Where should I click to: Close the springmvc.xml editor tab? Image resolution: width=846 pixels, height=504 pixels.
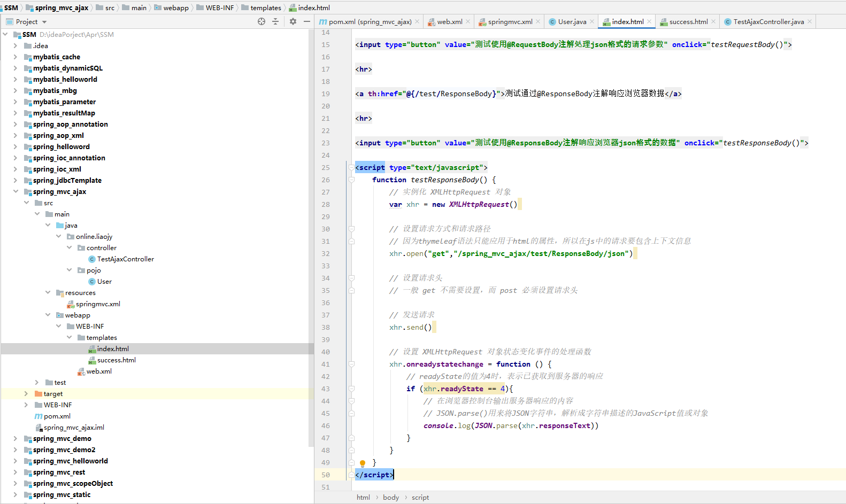(x=538, y=22)
